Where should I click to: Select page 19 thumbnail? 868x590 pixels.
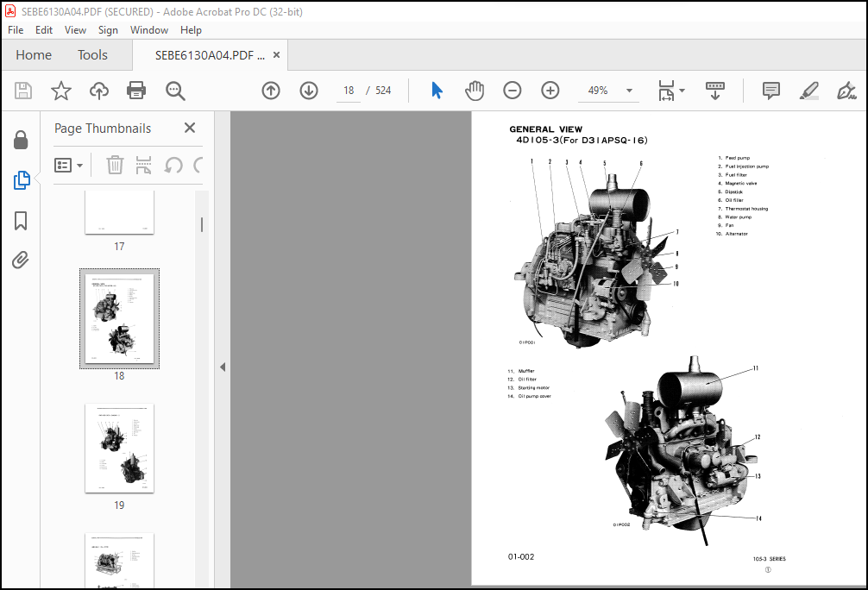120,449
